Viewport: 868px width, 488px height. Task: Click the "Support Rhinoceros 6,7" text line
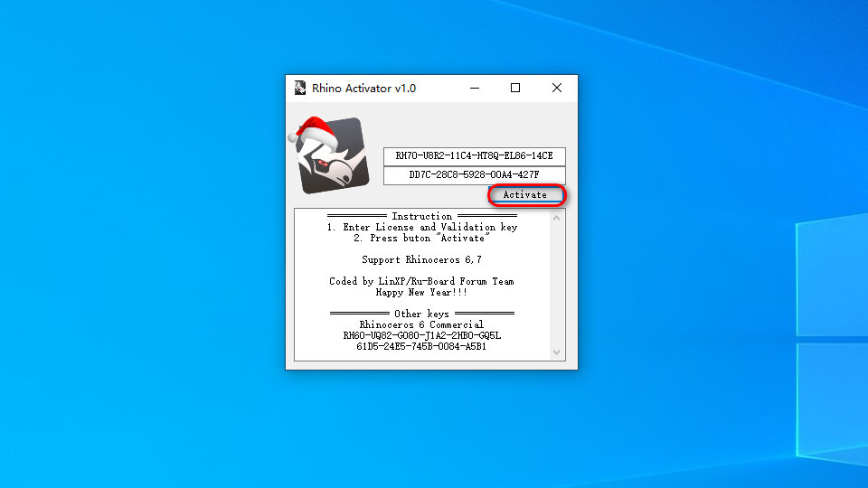(x=422, y=260)
